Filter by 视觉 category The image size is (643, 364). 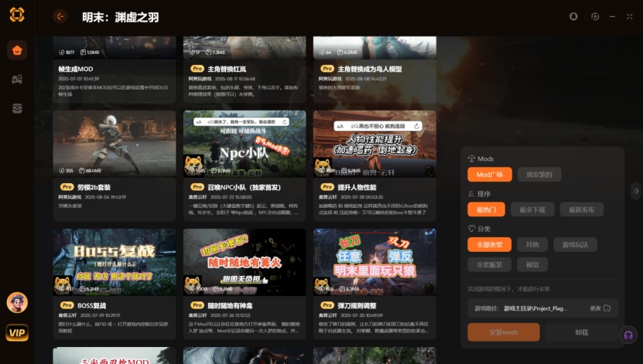tap(532, 264)
